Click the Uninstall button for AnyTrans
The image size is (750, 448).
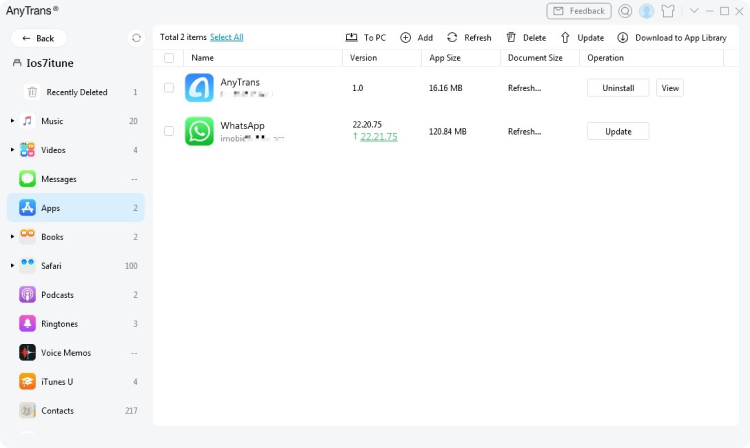click(617, 88)
